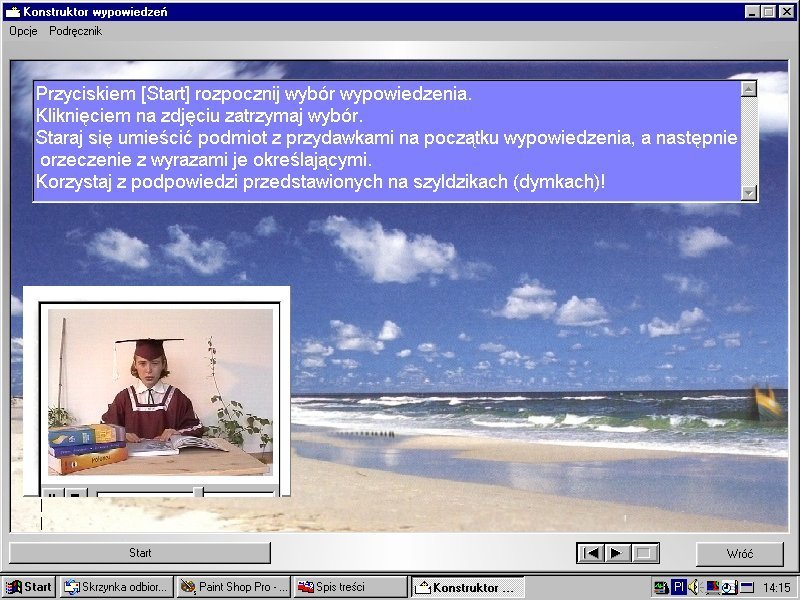Screen dimensions: 800x600
Task: Stop the video clip in the player
Action: 74,493
